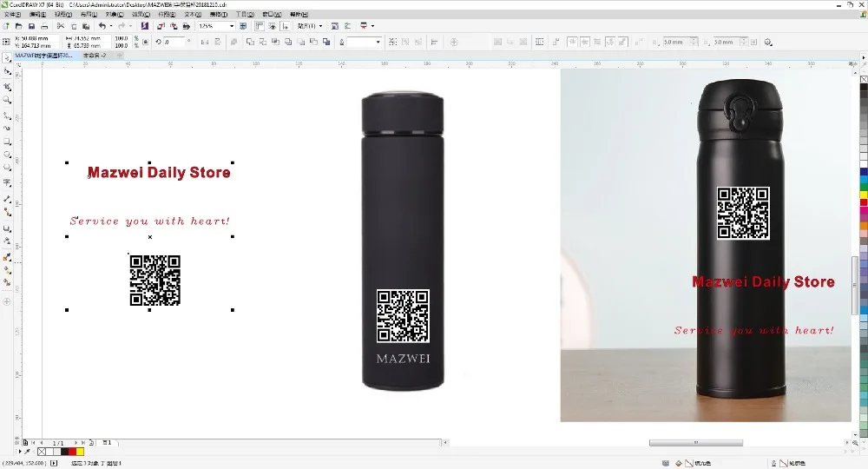Expand the color palette flyout arrow at bottom-left
Viewport: 868px width, 469px height.
20,452
